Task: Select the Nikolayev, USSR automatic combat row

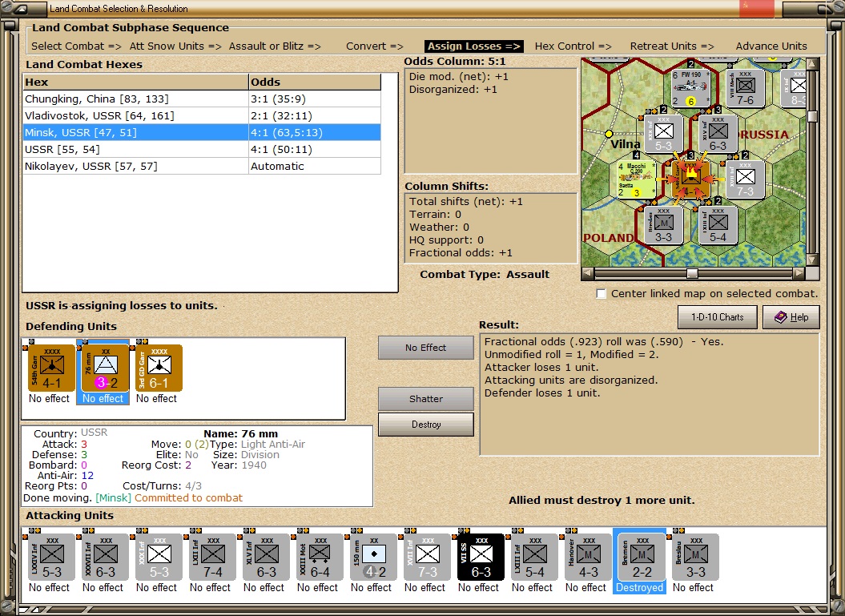Action: 202,167
